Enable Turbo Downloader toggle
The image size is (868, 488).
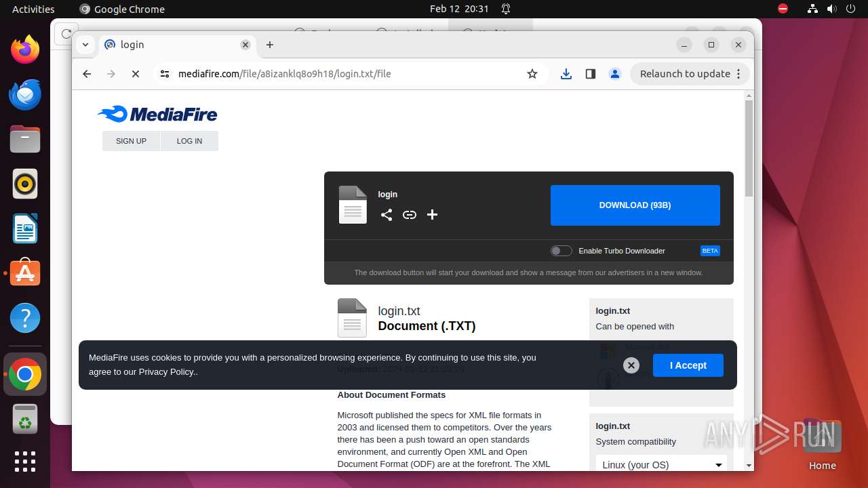coord(561,251)
